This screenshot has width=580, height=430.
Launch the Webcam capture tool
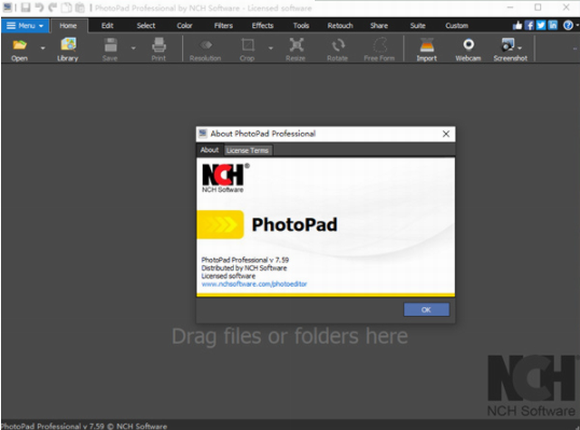click(468, 49)
